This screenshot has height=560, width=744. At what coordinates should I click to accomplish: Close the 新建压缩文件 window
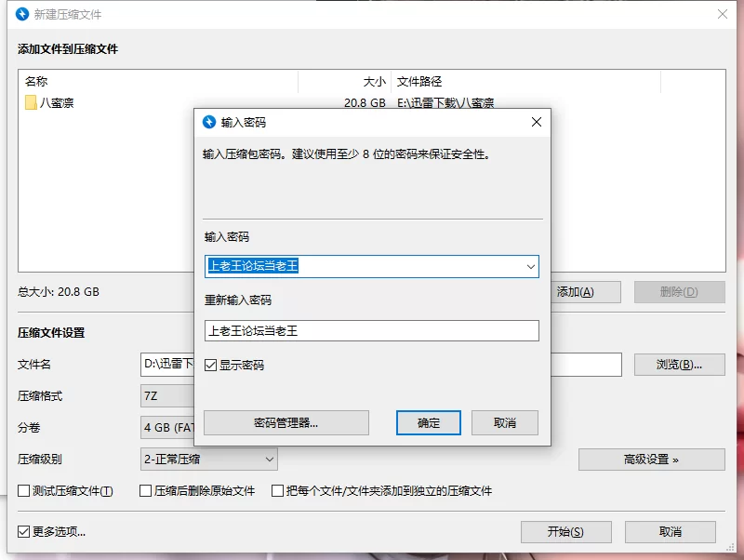point(723,14)
